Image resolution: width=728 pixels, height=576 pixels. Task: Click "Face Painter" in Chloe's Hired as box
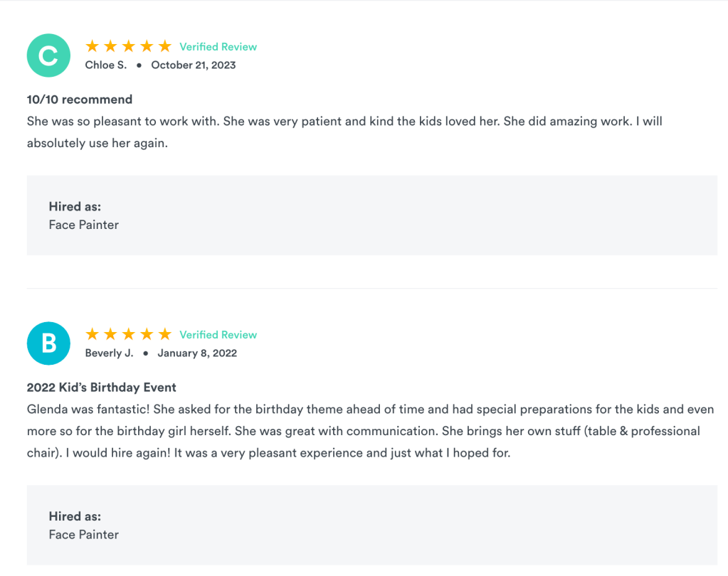84,225
